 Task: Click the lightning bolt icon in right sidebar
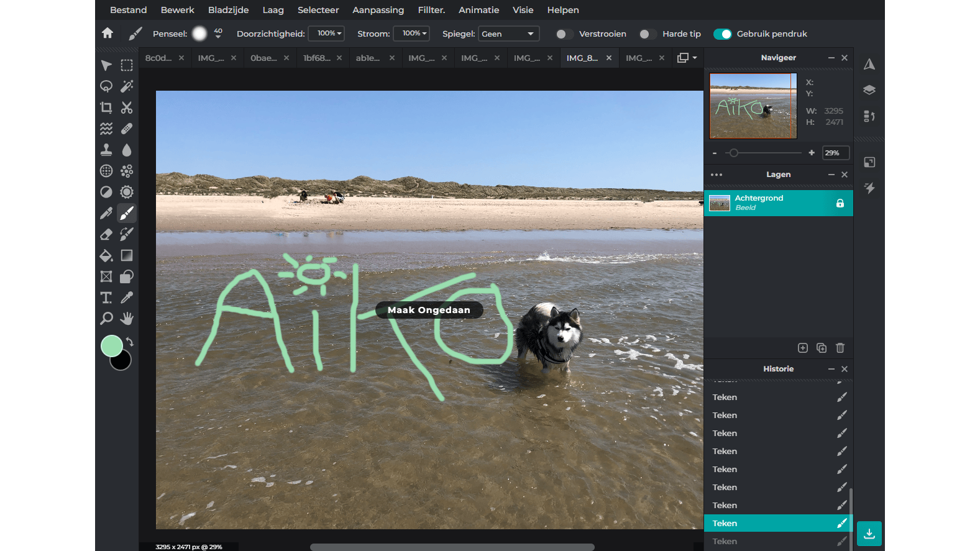point(869,188)
